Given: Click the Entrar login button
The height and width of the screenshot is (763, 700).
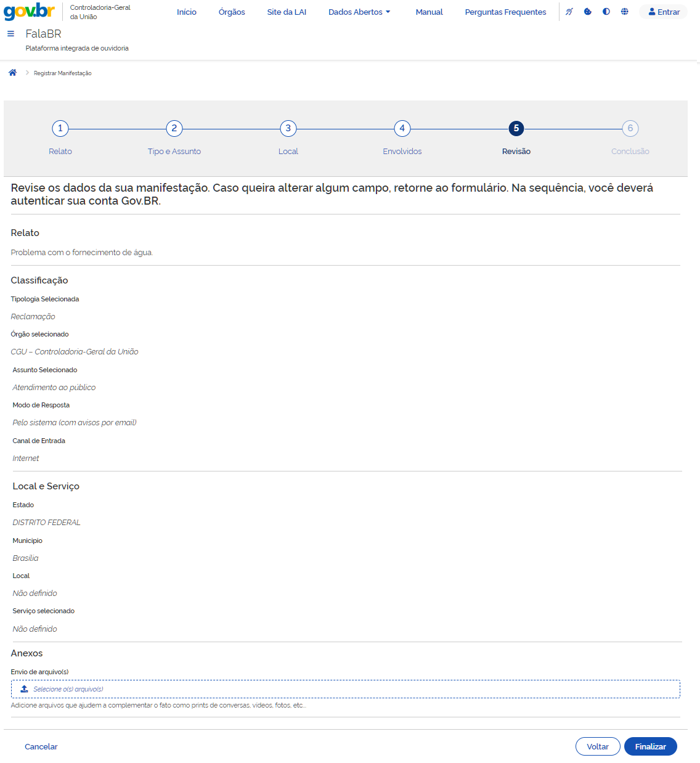Looking at the screenshot, I should 664,12.
